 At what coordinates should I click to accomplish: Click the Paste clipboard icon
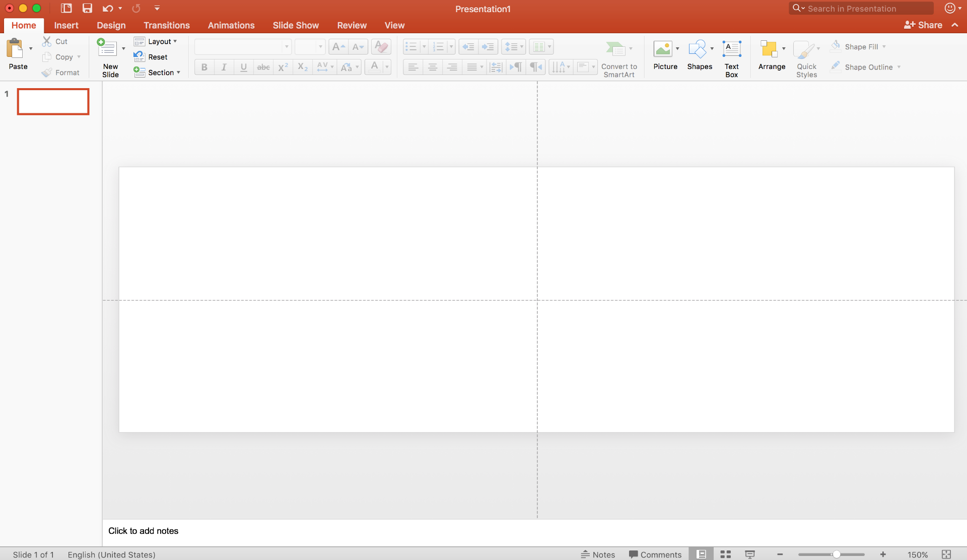click(x=15, y=49)
